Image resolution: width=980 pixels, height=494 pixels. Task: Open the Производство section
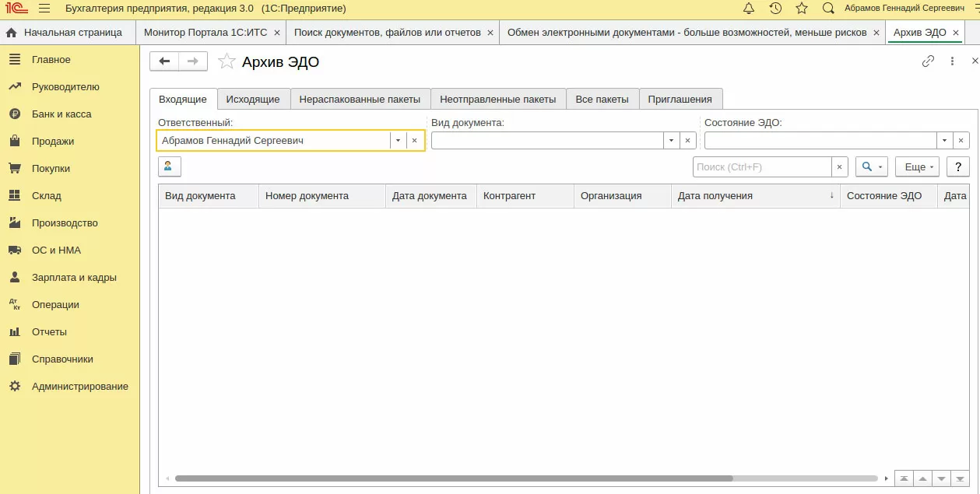point(69,223)
